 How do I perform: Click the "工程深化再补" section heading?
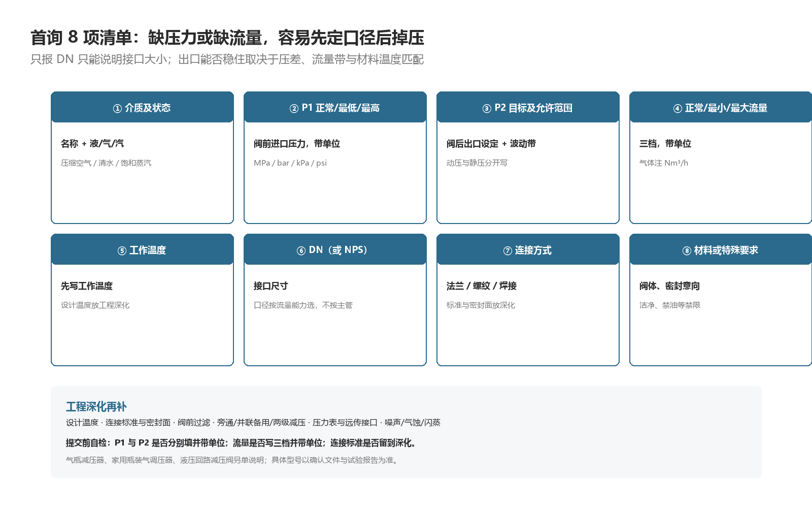tap(96, 406)
